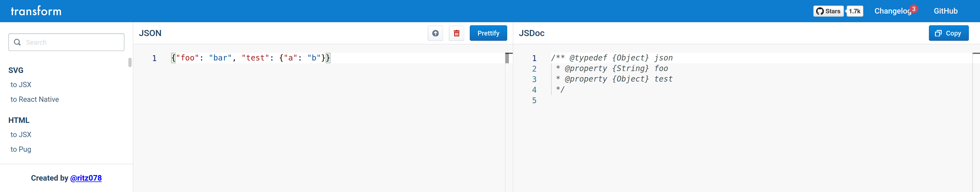Click the "@typedef {Object} json" line
The image size is (980, 192).
[612, 58]
